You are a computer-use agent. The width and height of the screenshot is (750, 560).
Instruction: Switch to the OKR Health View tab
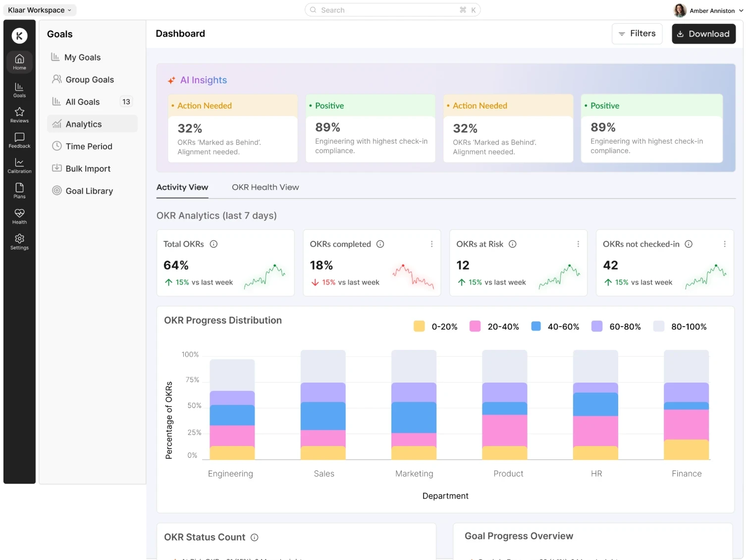tap(266, 187)
